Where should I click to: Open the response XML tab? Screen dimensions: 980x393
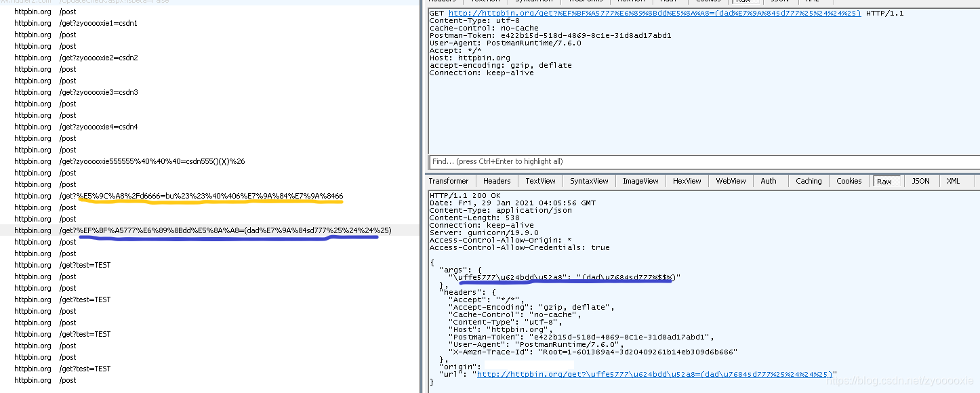[953, 181]
